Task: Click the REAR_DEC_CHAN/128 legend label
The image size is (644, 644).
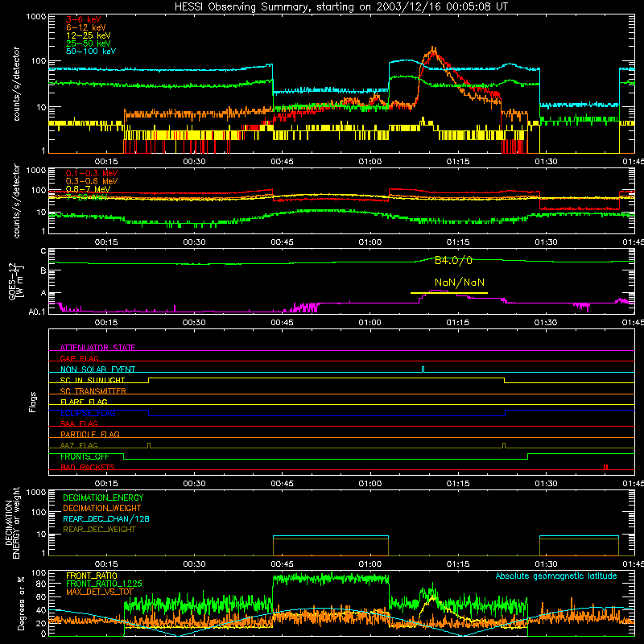Action: click(106, 518)
